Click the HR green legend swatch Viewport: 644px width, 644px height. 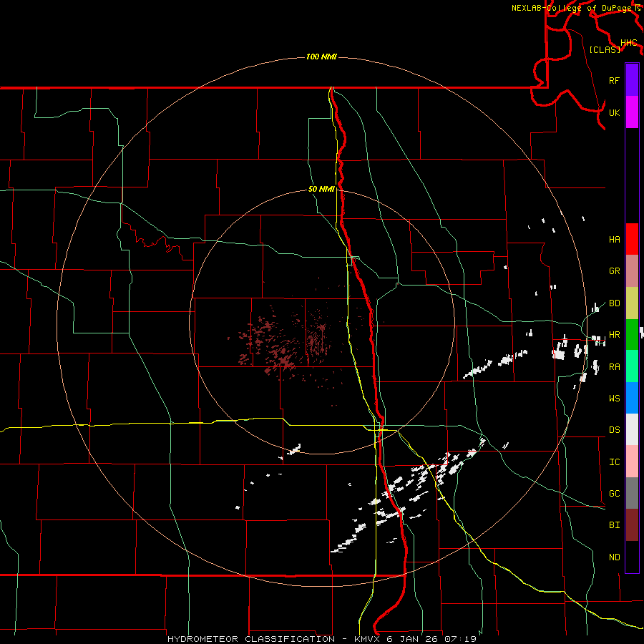632,335
